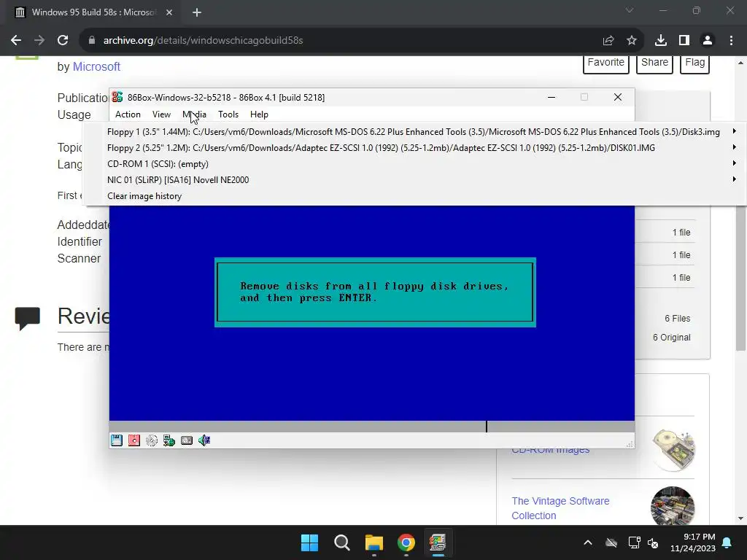Click the Share button on archive page
Image resolution: width=747 pixels, height=560 pixels.
(x=654, y=63)
